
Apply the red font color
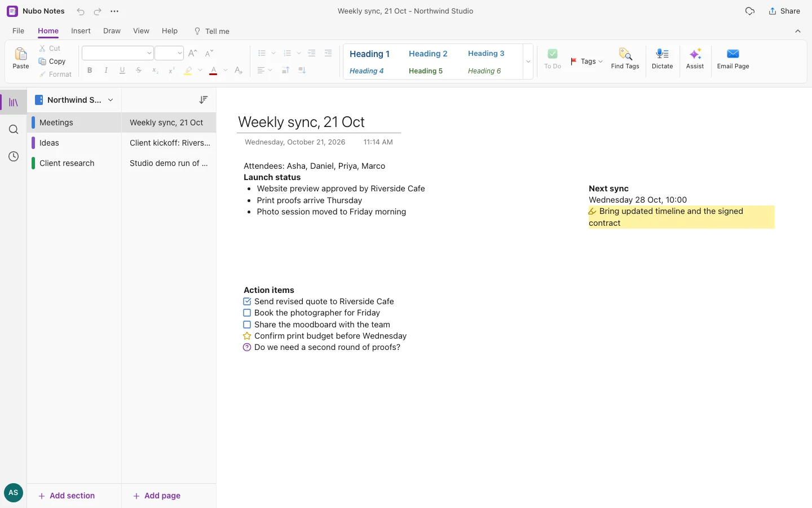[213, 71]
